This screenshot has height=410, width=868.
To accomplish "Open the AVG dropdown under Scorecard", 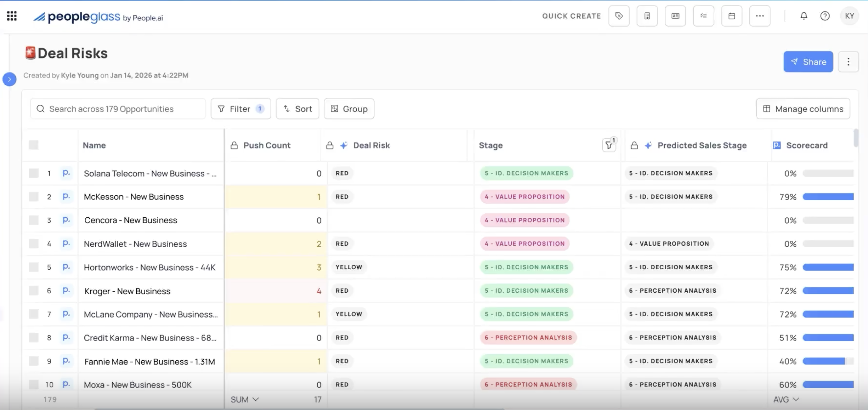I will (x=785, y=399).
